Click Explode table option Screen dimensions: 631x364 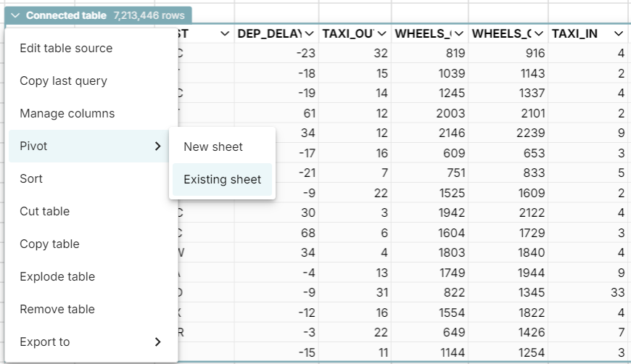click(x=57, y=277)
